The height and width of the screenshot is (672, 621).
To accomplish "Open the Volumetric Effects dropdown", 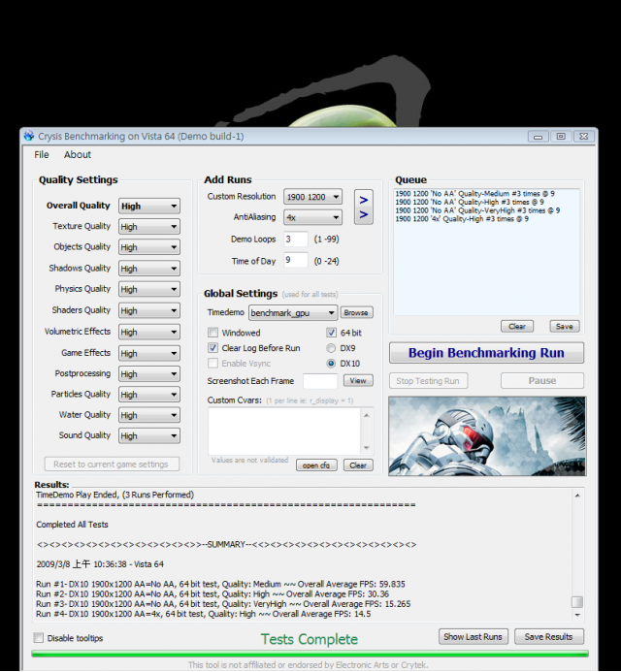I will point(149,333).
